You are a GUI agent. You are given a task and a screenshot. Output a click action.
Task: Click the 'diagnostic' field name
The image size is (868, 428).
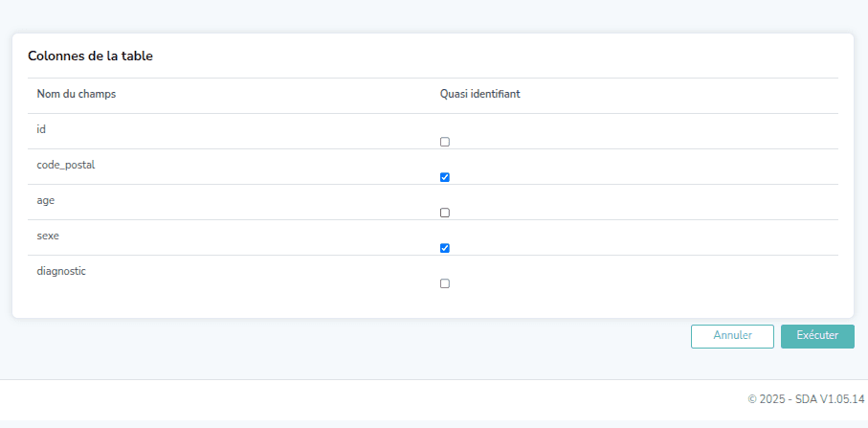61,271
